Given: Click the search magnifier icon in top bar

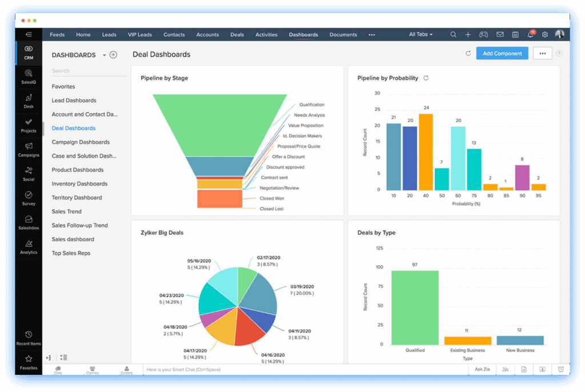Looking at the screenshot, I should point(453,34).
